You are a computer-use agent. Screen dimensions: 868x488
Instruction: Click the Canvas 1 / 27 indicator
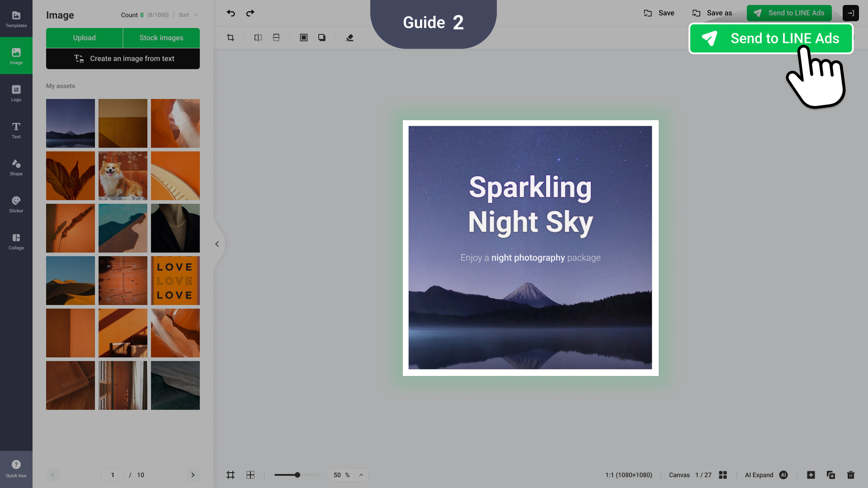[690, 475]
